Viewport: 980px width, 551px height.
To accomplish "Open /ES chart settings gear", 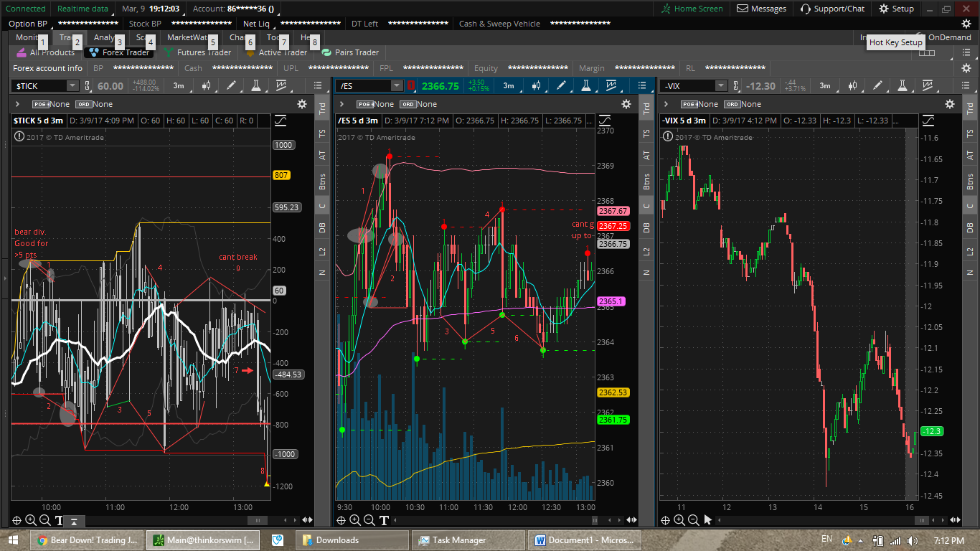I will 626,104.
